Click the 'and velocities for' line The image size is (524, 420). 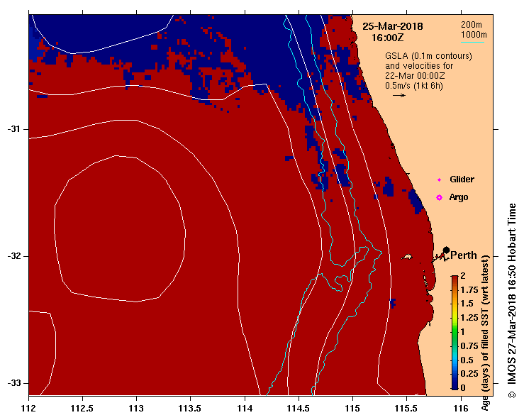(419, 66)
